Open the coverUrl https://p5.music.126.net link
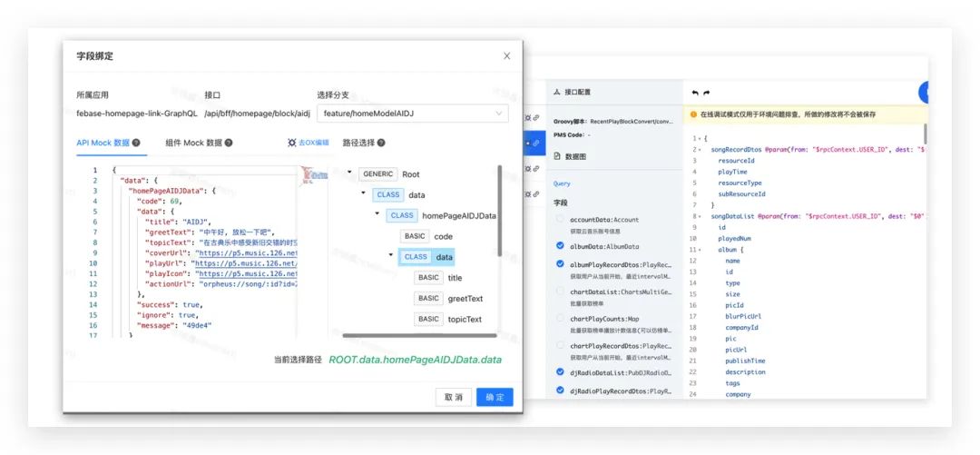 coord(246,253)
